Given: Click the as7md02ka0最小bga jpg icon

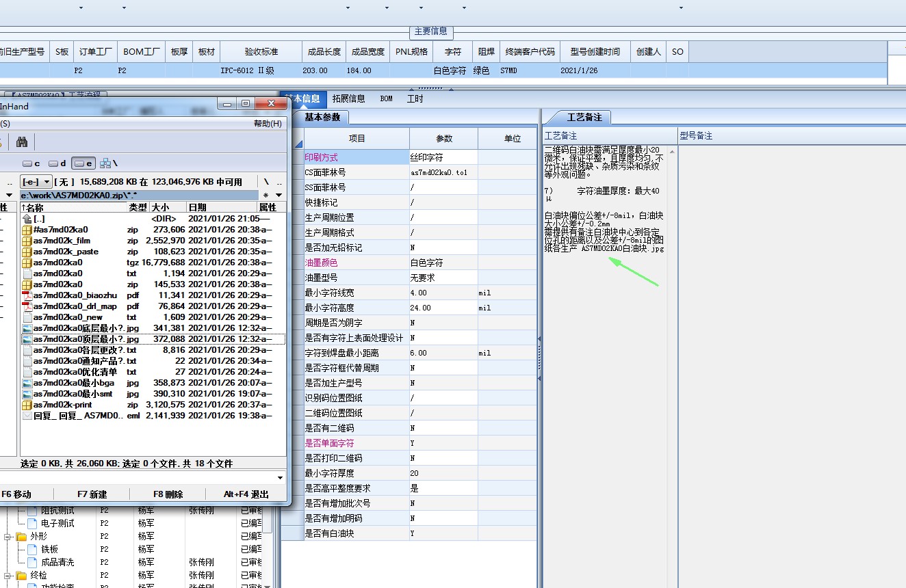Looking at the screenshot, I should pos(27,383).
